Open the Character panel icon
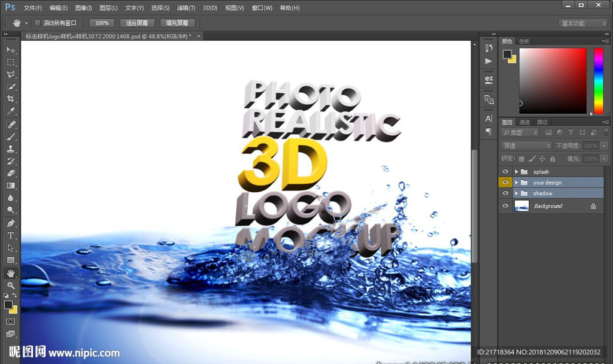 click(488, 119)
